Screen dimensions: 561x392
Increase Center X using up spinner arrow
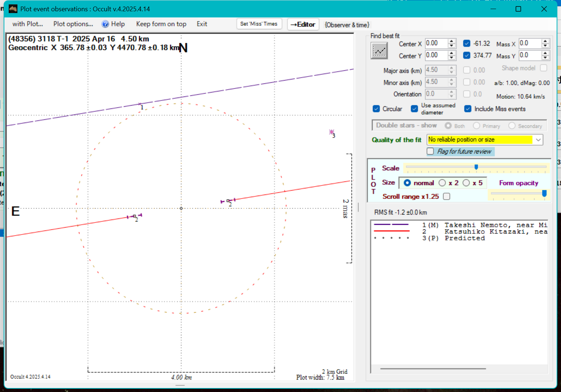pyautogui.click(x=451, y=41)
